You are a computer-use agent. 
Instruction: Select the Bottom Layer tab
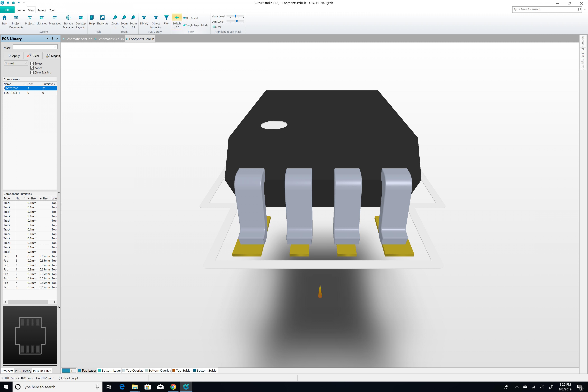(109, 370)
